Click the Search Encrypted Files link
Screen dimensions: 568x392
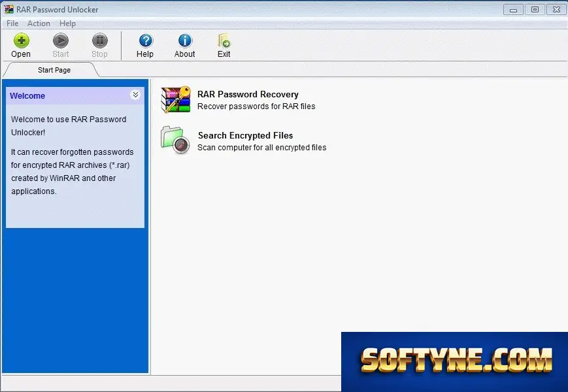click(x=245, y=135)
